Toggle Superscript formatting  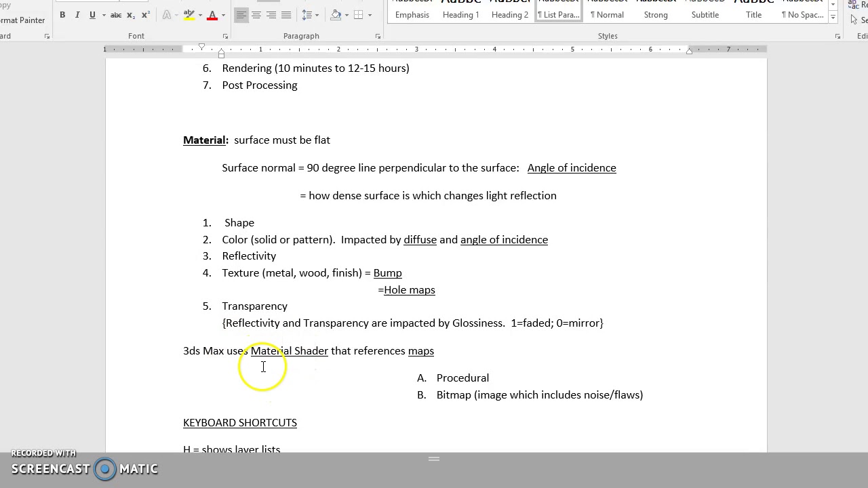coord(145,15)
